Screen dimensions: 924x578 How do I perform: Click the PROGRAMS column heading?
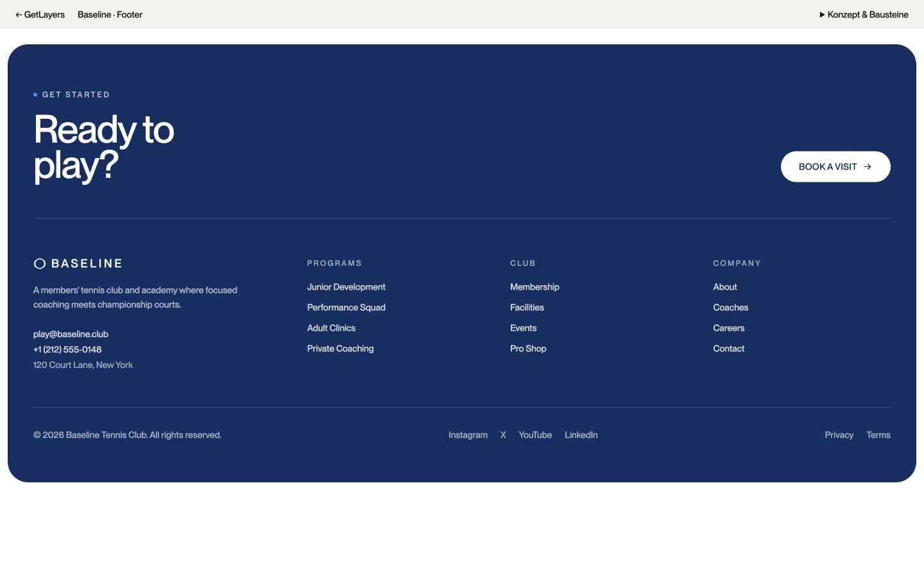tap(334, 263)
